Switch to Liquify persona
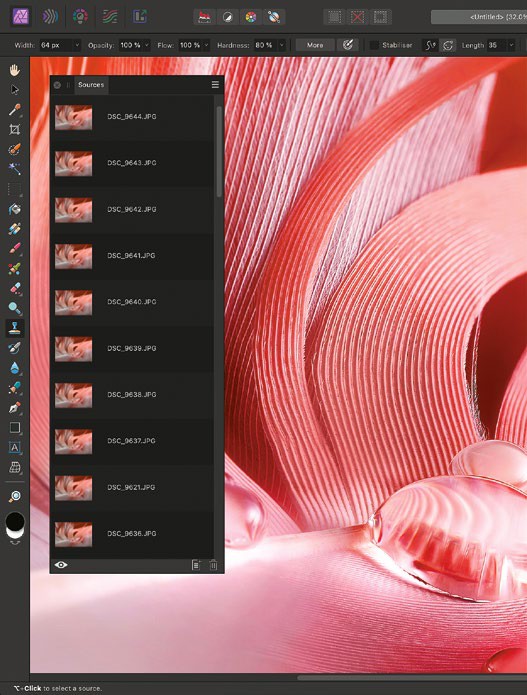 click(x=51, y=17)
